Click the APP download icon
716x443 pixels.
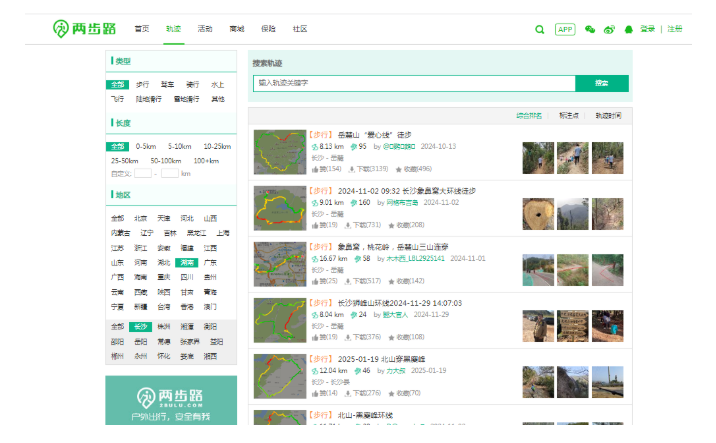click(x=565, y=29)
